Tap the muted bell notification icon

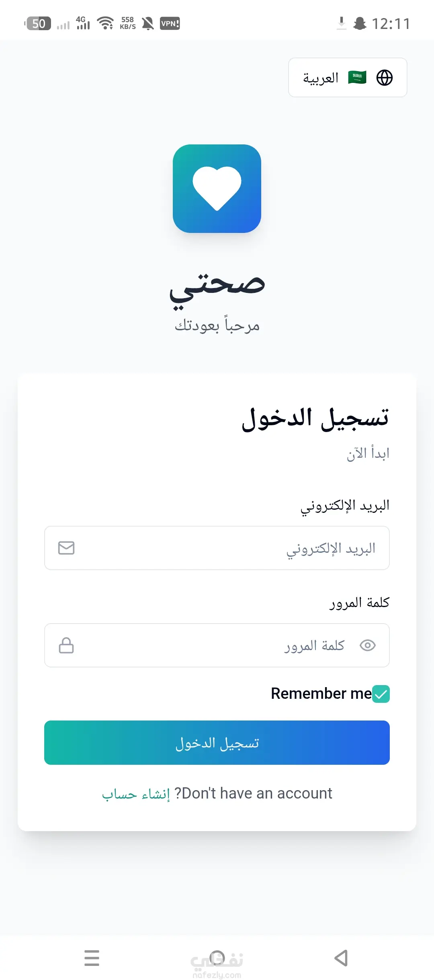click(148, 23)
